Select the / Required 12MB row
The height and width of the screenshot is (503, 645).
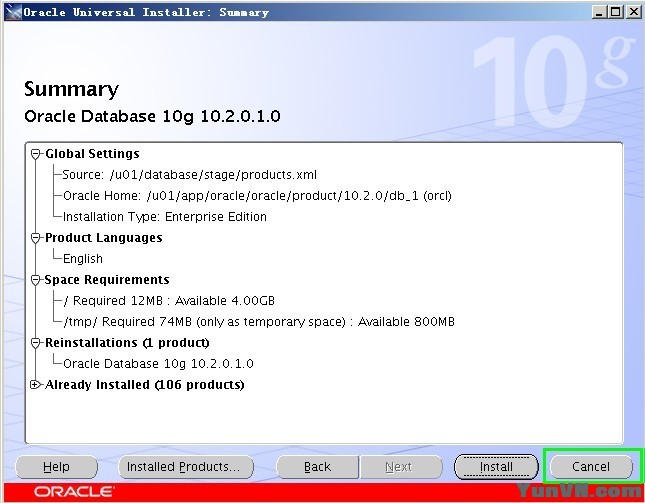169,301
